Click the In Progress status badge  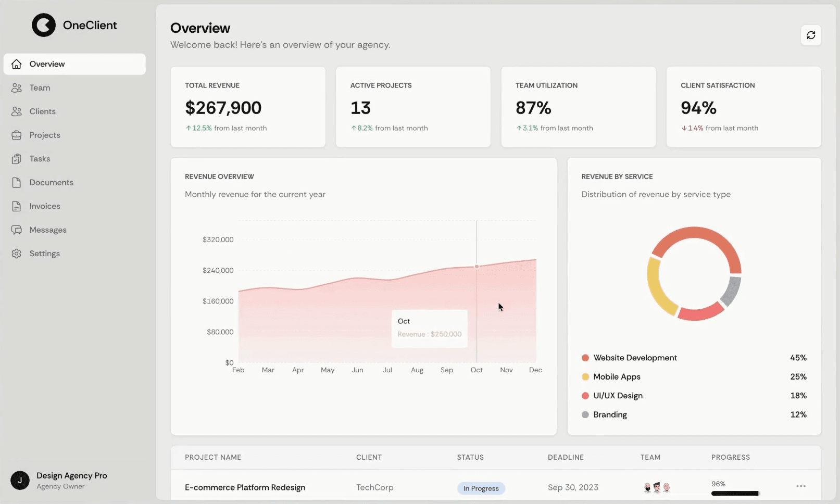pyautogui.click(x=481, y=488)
